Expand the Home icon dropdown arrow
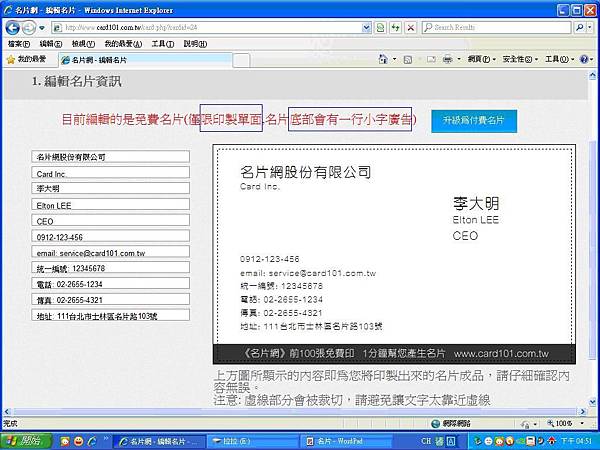 click(394, 60)
